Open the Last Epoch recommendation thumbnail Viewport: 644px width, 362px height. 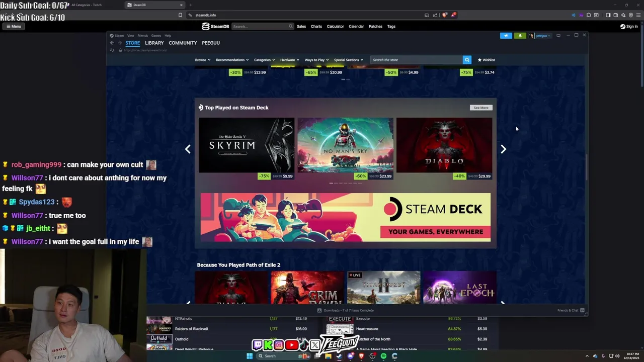[460, 287]
